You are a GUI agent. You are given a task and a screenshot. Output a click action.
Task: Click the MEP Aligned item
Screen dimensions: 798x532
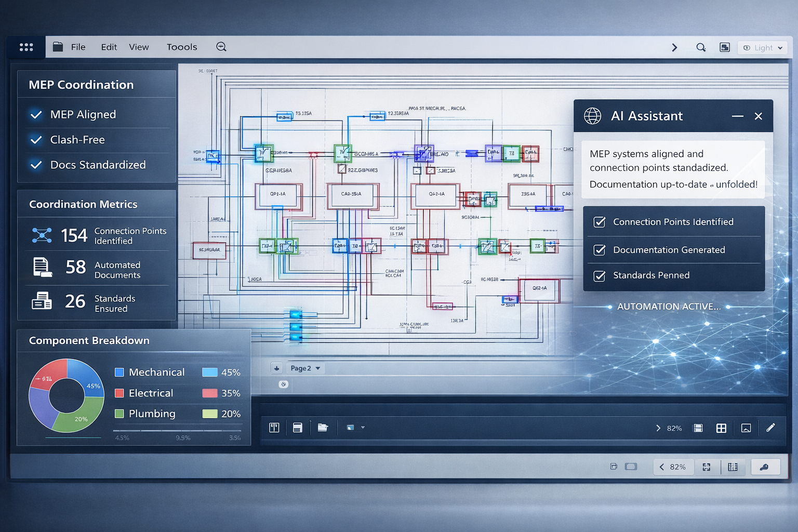[83, 115]
